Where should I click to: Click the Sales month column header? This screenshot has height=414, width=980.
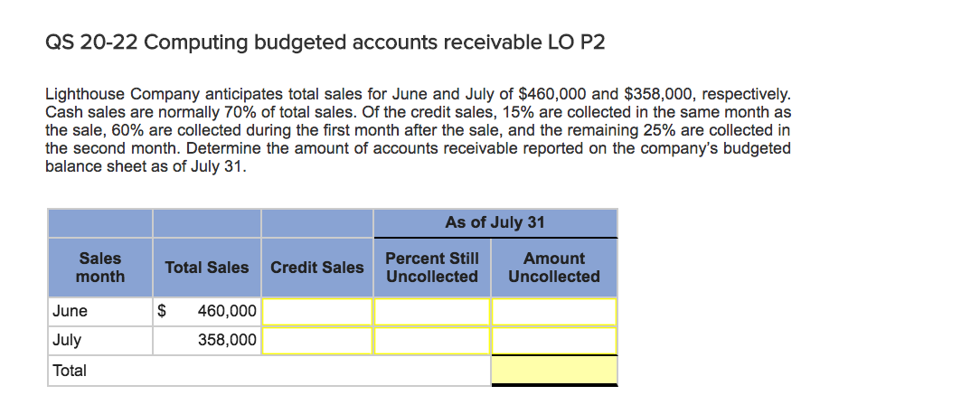click(x=100, y=268)
